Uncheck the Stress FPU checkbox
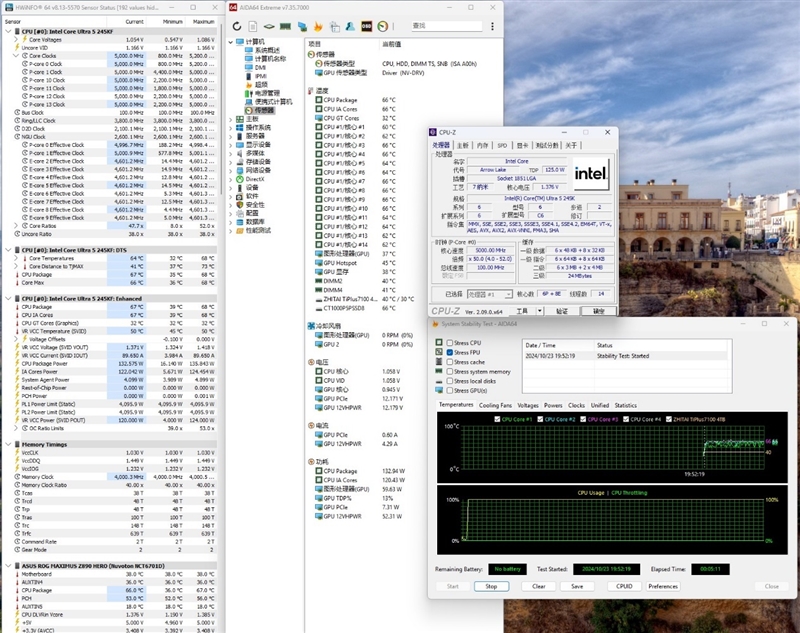This screenshot has width=800, height=633. pos(449,352)
